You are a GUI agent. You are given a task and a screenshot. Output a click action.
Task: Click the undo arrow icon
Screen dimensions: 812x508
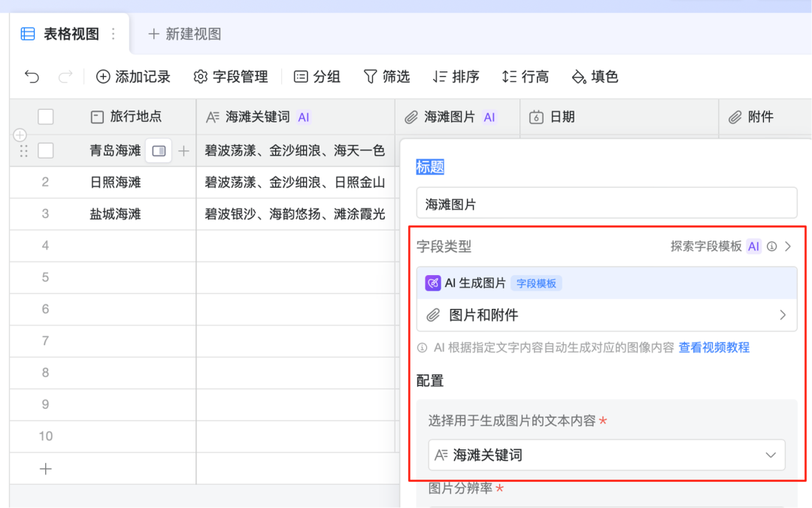pos(32,77)
